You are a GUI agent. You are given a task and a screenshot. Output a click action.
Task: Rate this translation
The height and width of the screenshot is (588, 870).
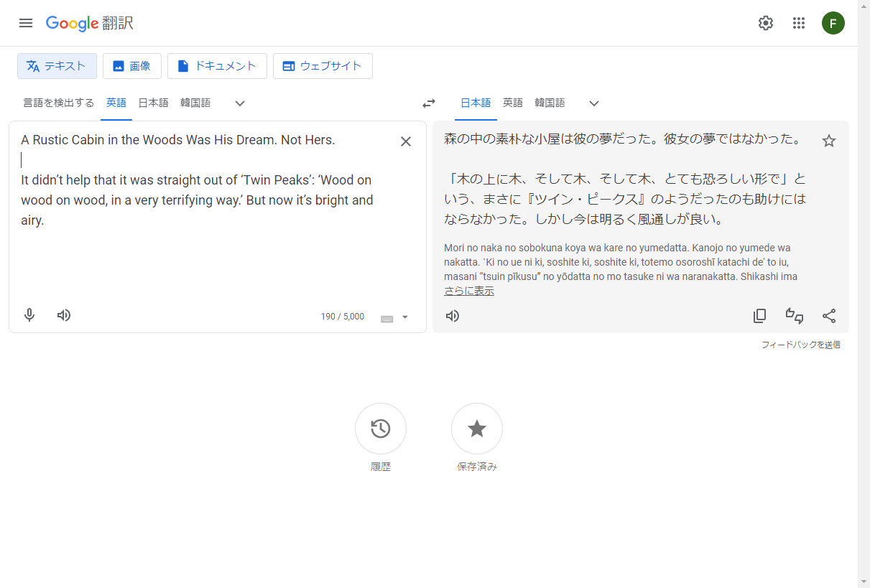click(795, 316)
